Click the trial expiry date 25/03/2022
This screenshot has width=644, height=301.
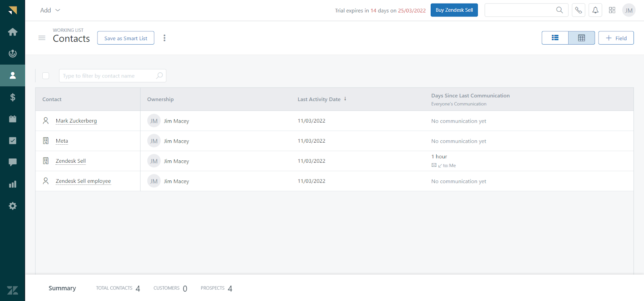pyautogui.click(x=412, y=10)
